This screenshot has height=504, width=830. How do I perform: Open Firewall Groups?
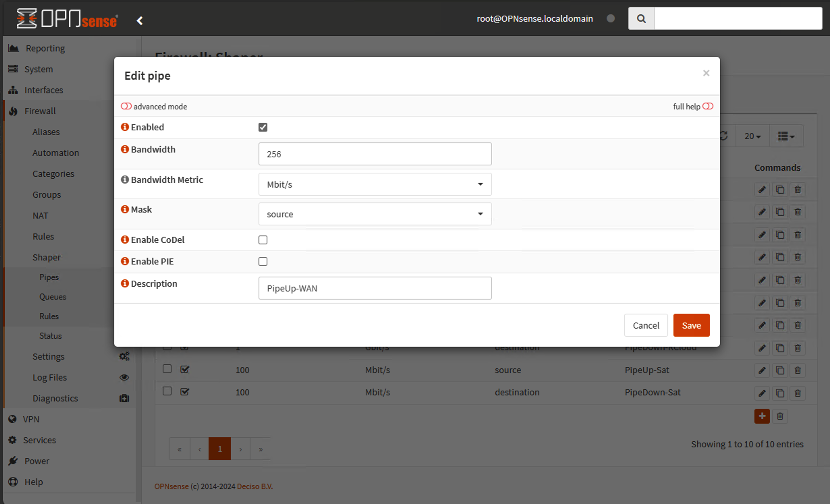(x=47, y=195)
